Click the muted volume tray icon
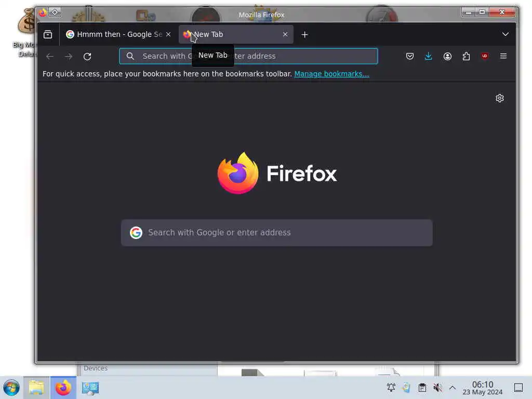This screenshot has height=399, width=532. (437, 388)
